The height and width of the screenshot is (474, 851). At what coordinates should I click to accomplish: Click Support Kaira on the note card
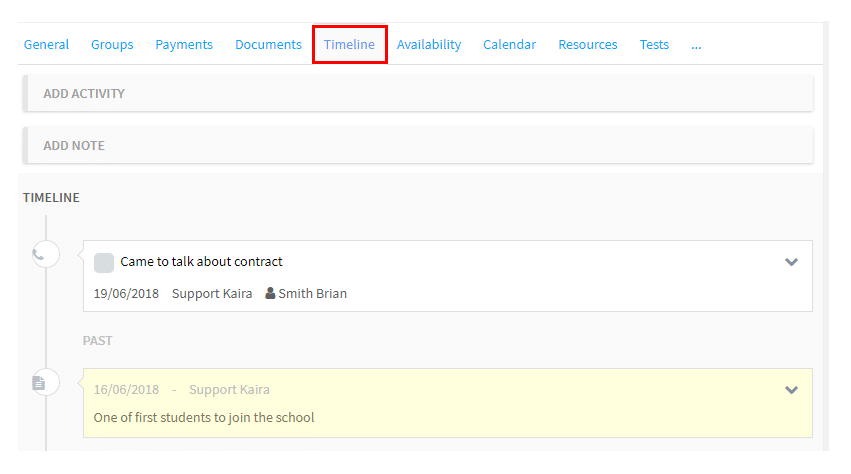coord(229,390)
